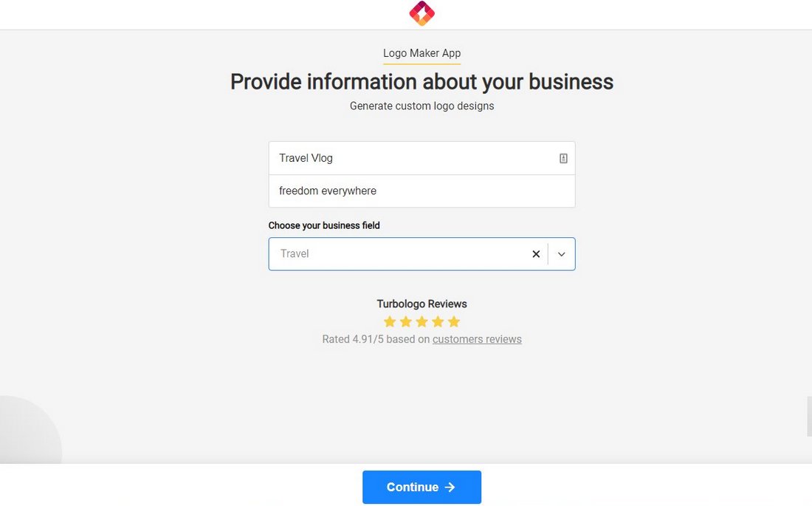Clear the Travel selection with X
The height and width of the screenshot is (506, 812).
click(x=536, y=254)
